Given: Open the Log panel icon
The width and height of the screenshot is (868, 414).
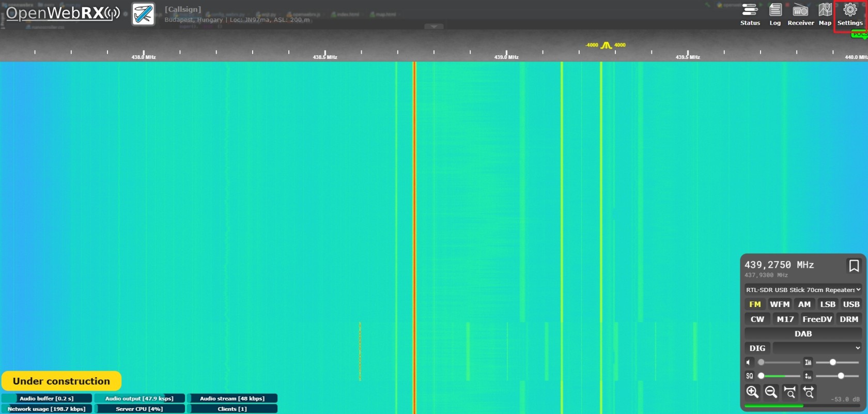Looking at the screenshot, I should pyautogui.click(x=775, y=14).
